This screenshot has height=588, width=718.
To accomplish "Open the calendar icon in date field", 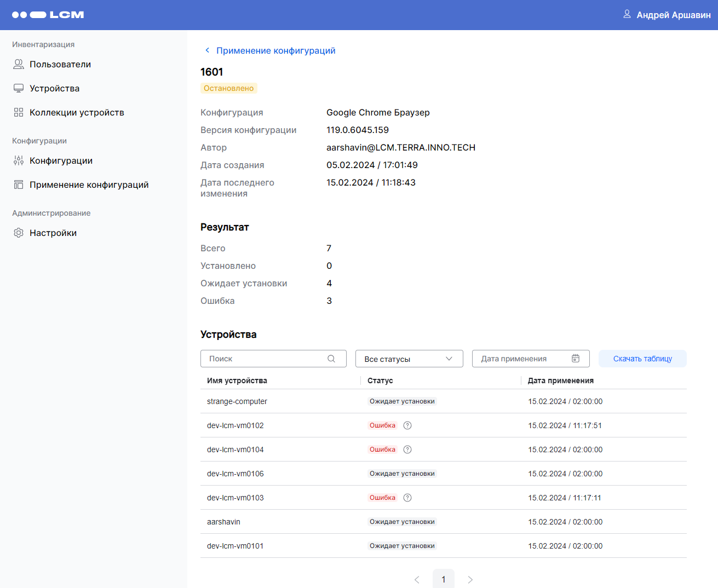I will coord(576,359).
